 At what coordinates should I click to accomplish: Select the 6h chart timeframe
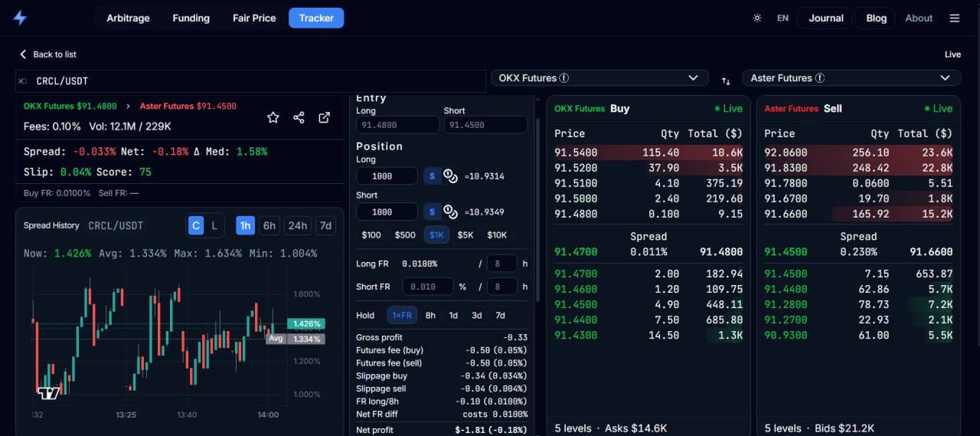coord(269,225)
